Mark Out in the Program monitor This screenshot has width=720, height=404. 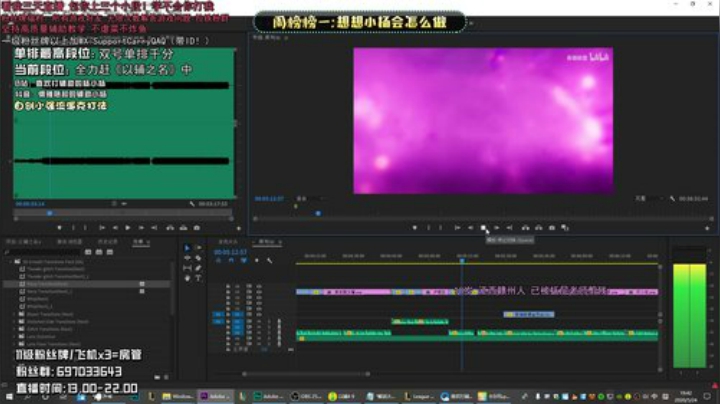tap(441, 228)
